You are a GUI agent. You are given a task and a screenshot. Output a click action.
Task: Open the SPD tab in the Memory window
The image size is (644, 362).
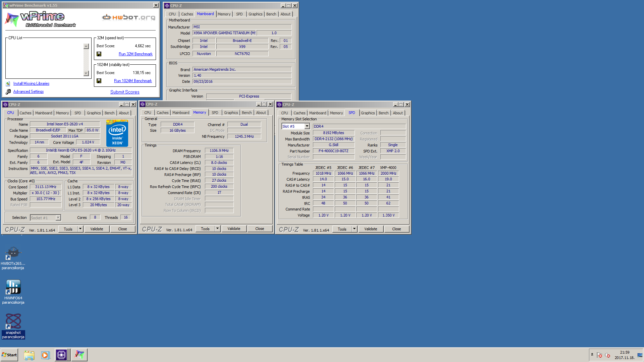pos(215,113)
